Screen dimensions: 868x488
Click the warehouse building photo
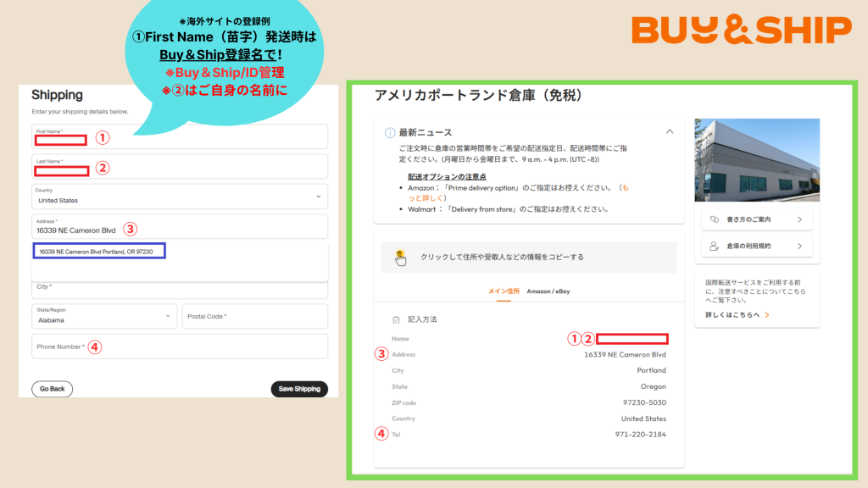pyautogui.click(x=757, y=160)
